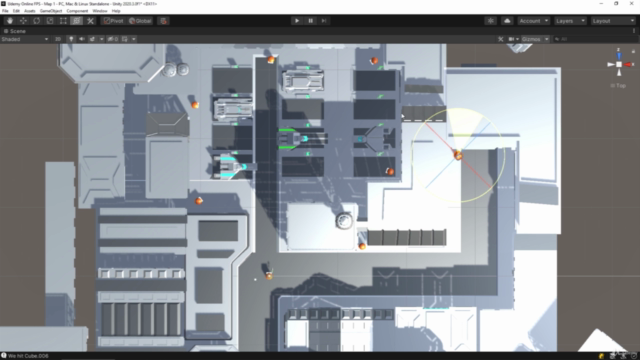
Task: Click the blue Z axis on orientation gizmo
Action: tap(619, 55)
